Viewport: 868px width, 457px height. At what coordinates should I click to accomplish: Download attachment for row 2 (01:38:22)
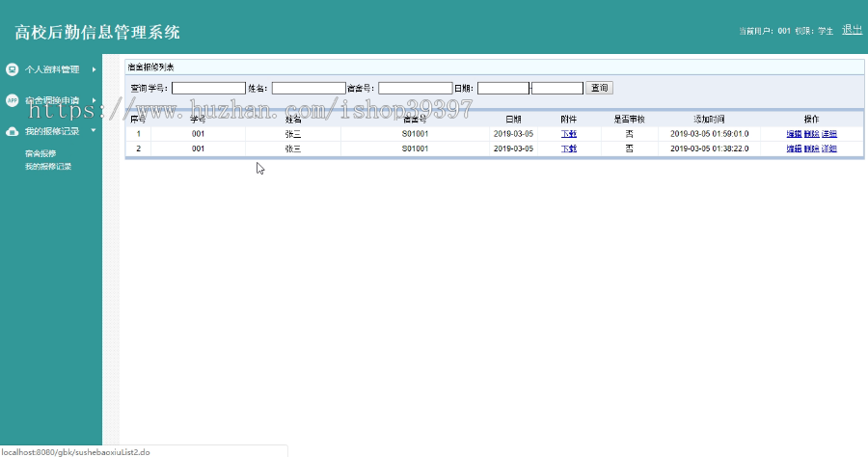(568, 148)
